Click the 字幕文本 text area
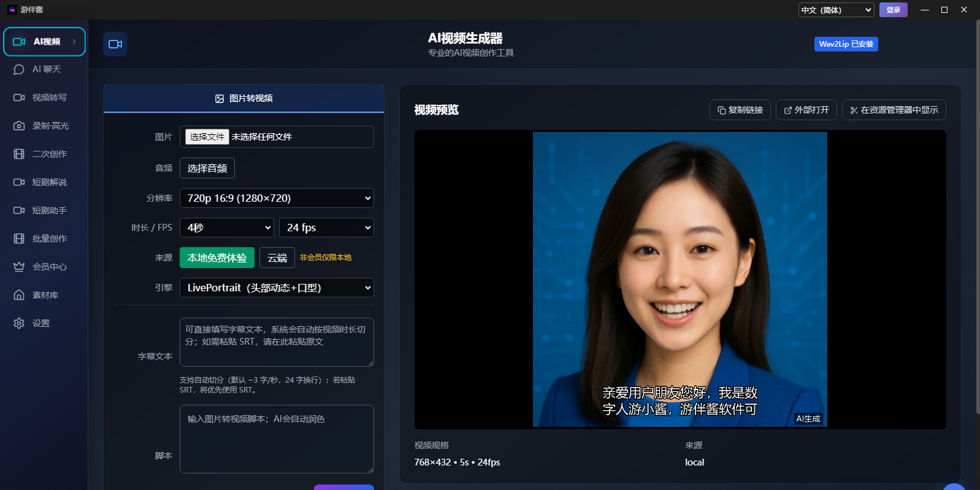The height and width of the screenshot is (490, 980). click(276, 342)
